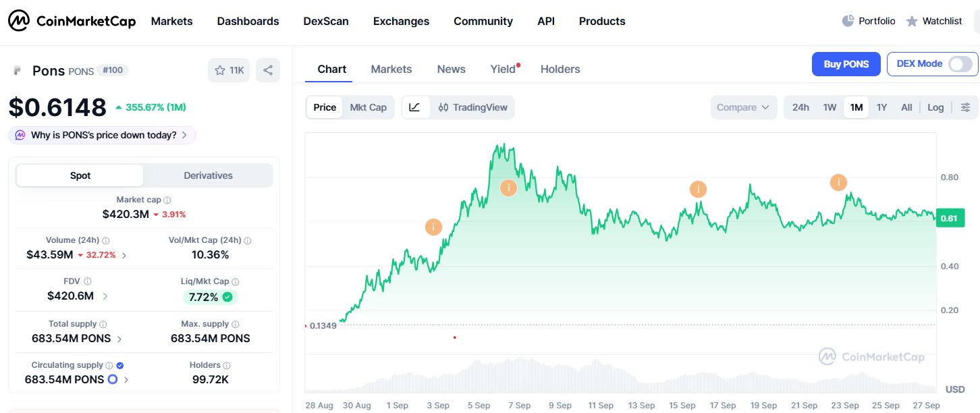
Task: Switch chart to Mkt Cap
Action: (x=369, y=107)
